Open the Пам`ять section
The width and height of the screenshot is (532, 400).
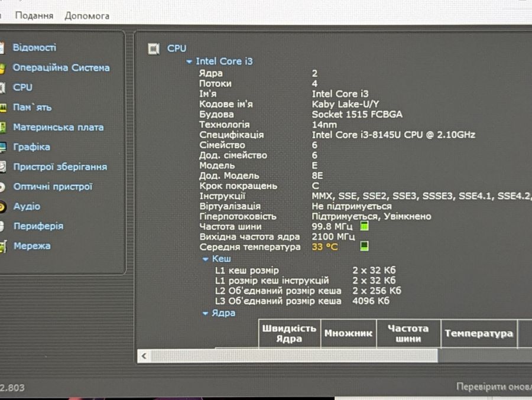(x=33, y=107)
